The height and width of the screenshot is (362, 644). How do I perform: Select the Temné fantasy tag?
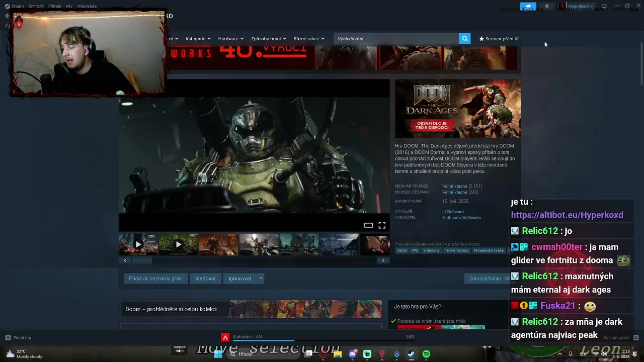click(457, 250)
